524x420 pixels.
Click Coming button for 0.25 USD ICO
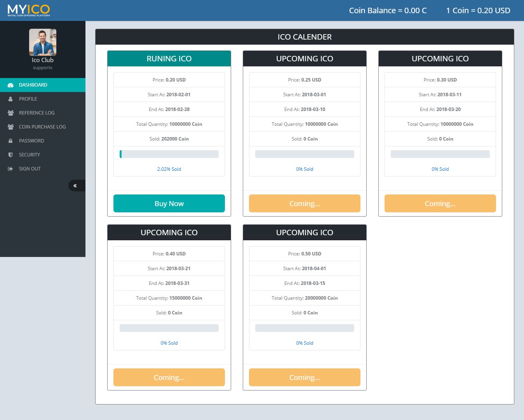point(305,203)
